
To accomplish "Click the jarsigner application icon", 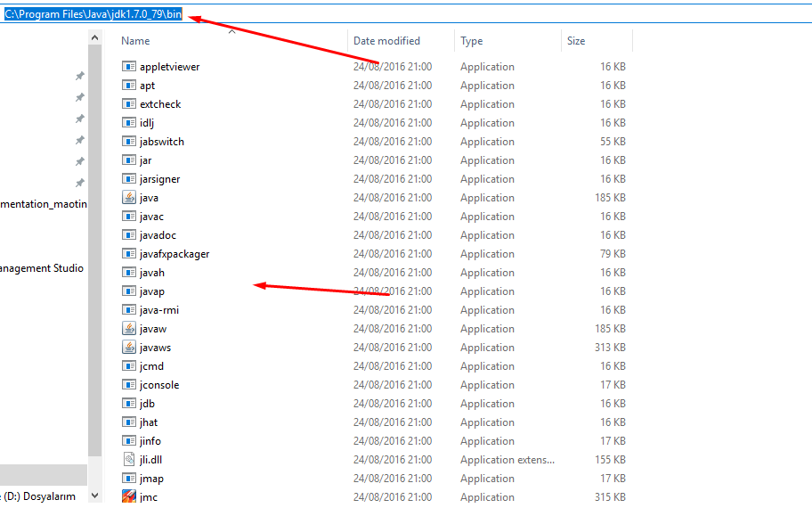I will [129, 179].
